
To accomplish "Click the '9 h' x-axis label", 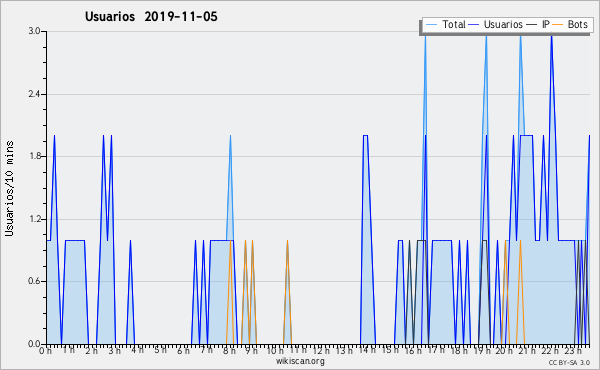I will pyautogui.click(x=251, y=351).
